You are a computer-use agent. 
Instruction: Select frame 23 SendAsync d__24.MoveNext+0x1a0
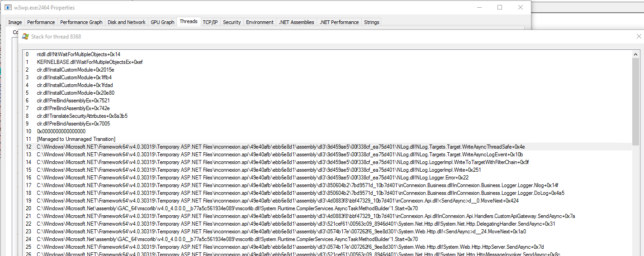click(327, 232)
